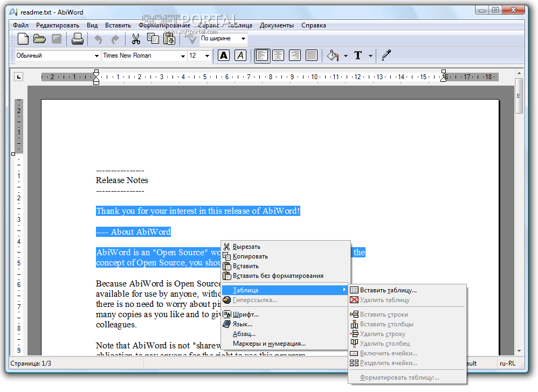Create a new document with the blank page icon
The height and width of the screenshot is (392, 538).
[x=23, y=39]
